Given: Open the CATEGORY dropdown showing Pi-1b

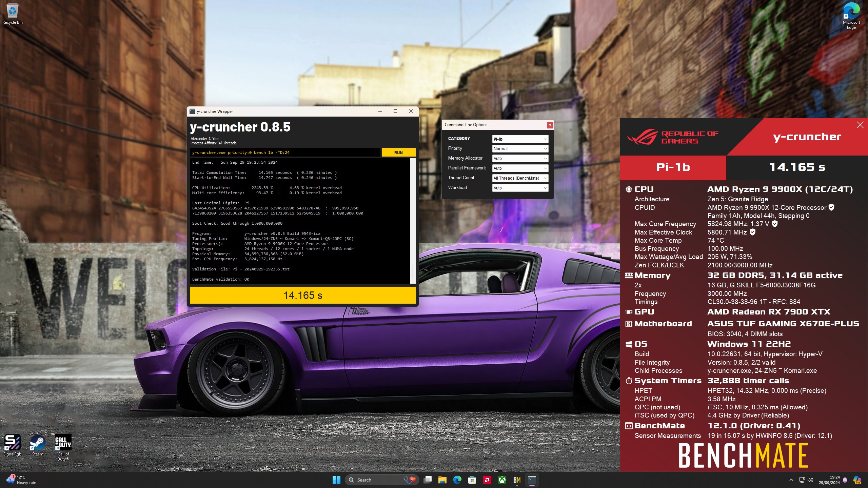Looking at the screenshot, I should pyautogui.click(x=520, y=139).
